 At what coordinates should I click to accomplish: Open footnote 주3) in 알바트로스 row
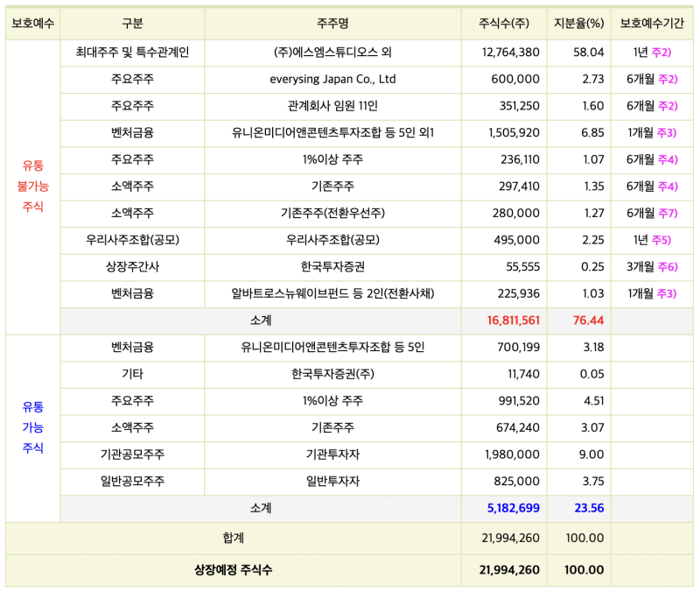coord(667,294)
